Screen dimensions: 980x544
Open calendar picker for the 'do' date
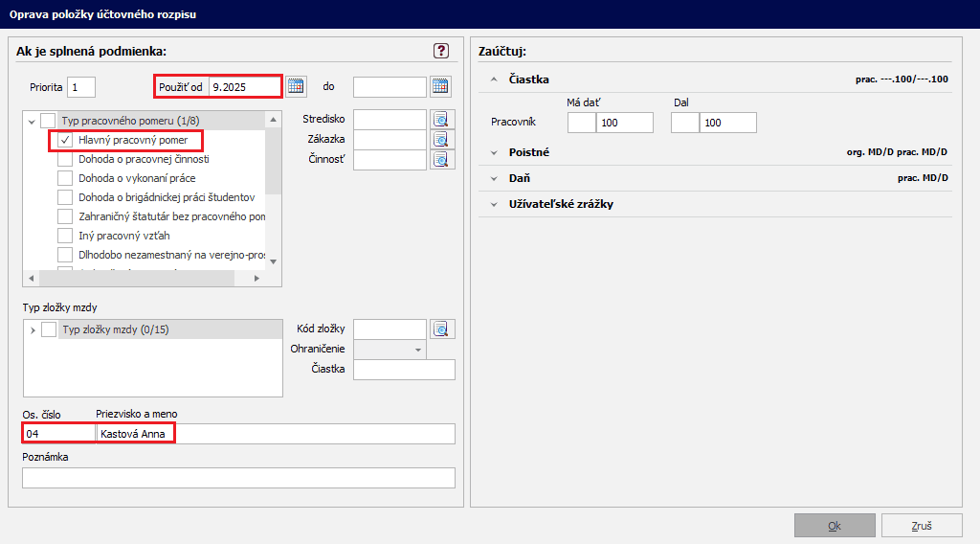[440, 86]
